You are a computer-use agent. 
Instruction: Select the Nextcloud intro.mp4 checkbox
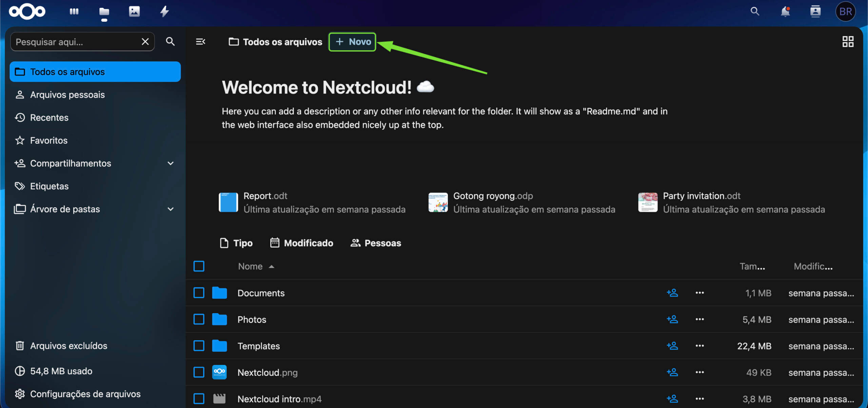pos(199,399)
